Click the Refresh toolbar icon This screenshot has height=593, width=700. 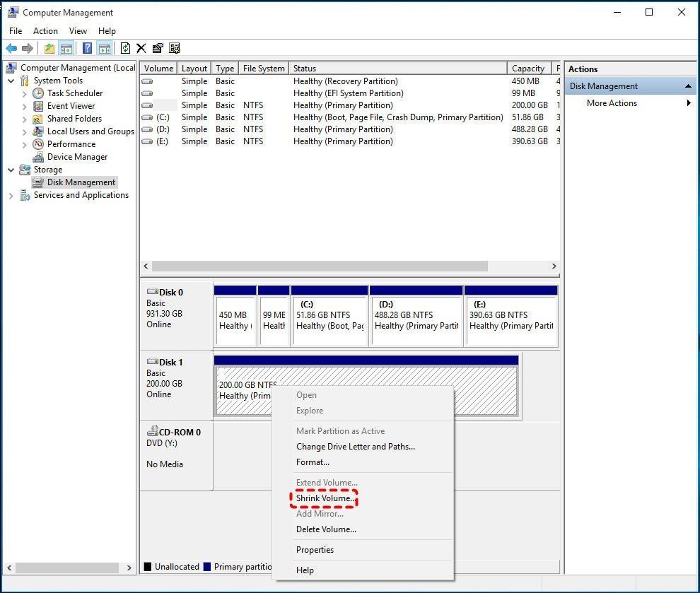[x=125, y=49]
